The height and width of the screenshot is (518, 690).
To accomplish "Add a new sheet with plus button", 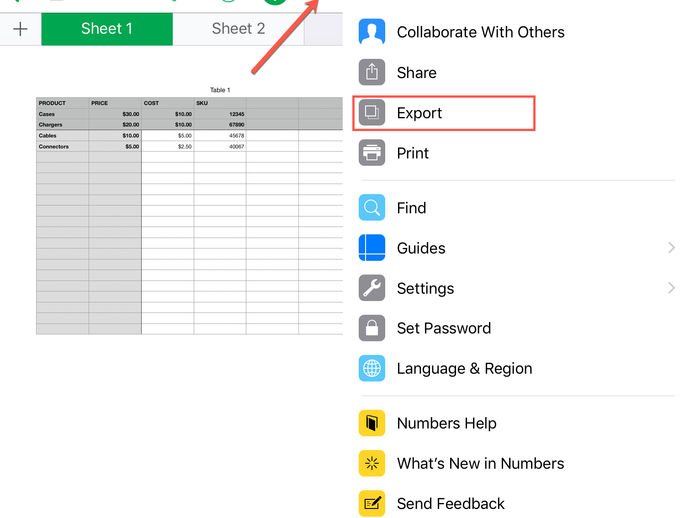I will tap(20, 29).
